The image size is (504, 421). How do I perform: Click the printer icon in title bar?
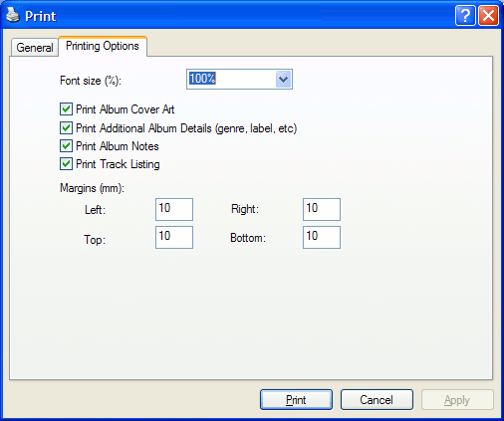coord(13,15)
